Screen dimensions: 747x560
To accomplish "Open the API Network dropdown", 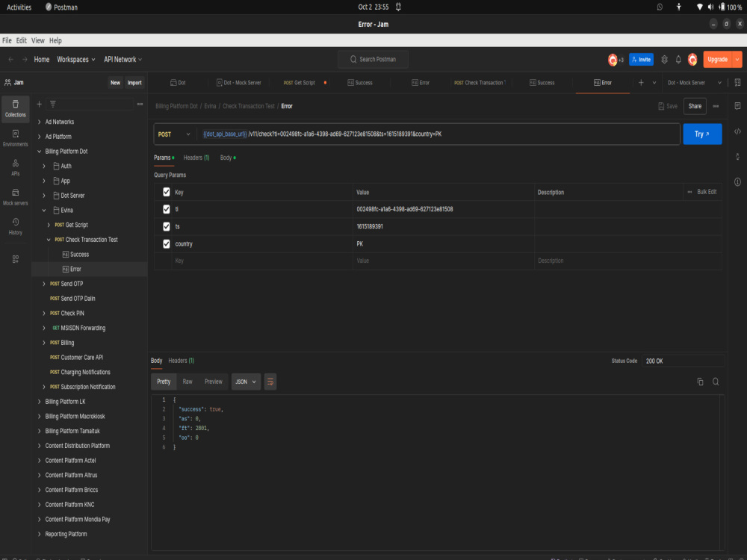I will click(123, 60).
